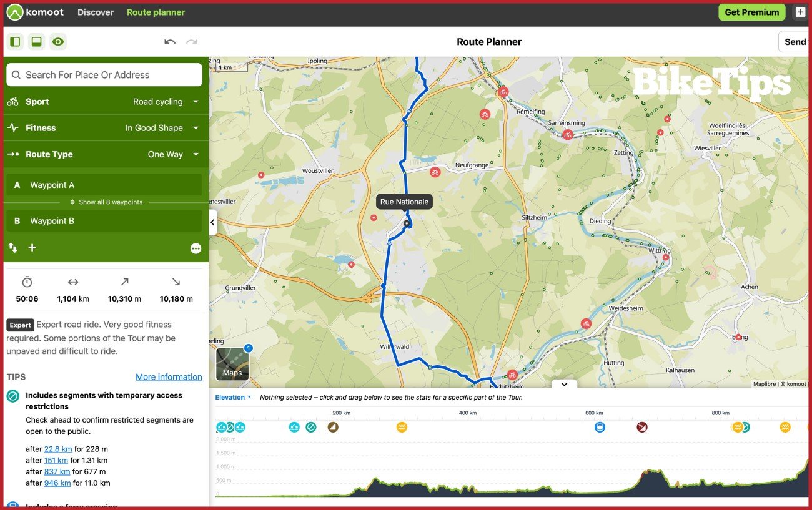Click the small red marker above Woustviller
The width and height of the screenshot is (812, 510).
point(261,175)
